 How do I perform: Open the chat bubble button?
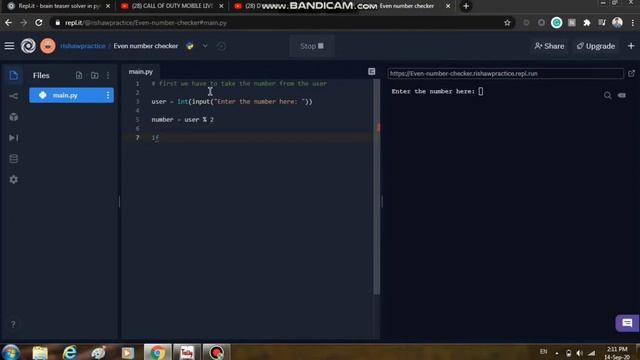pyautogui.click(x=627, y=323)
